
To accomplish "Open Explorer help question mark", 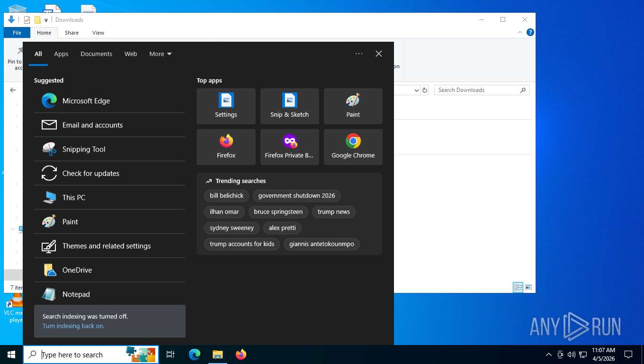I will point(530,32).
